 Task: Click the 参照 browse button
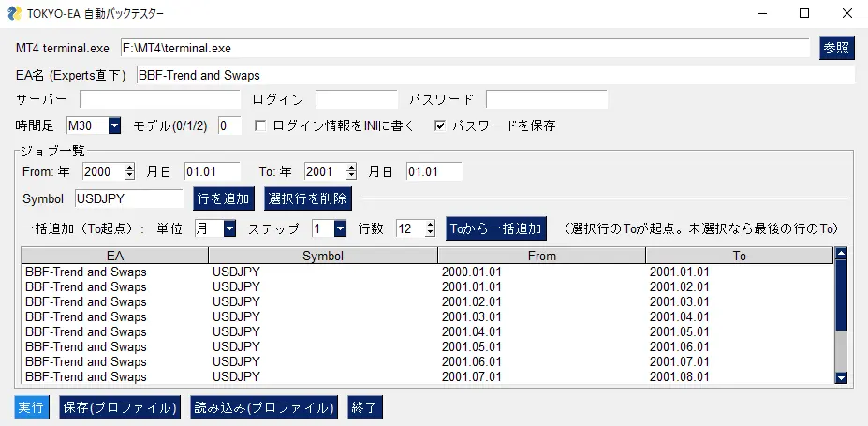click(x=837, y=48)
